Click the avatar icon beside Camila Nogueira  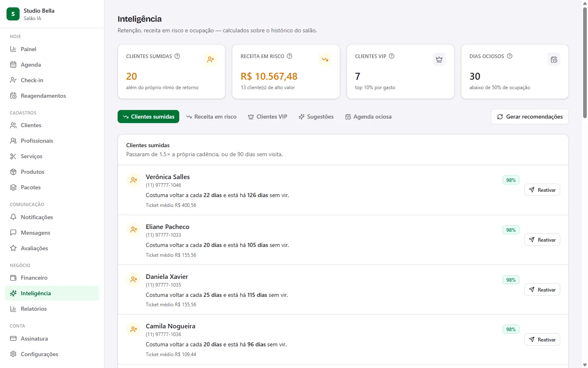click(134, 329)
